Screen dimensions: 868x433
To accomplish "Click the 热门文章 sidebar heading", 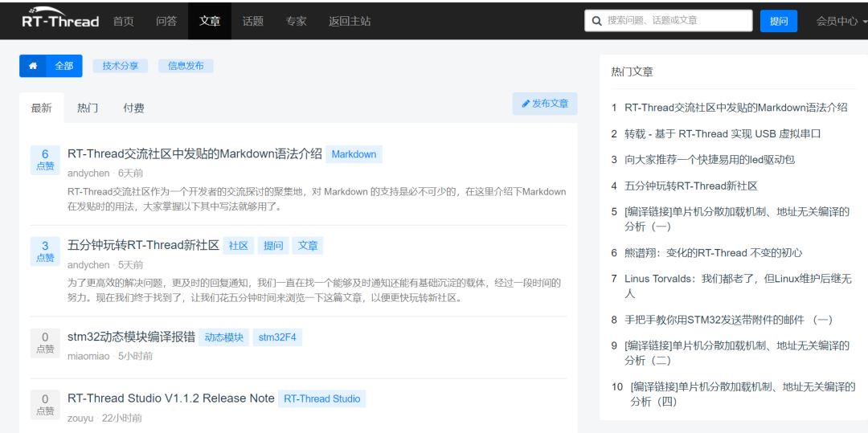I will (x=632, y=71).
